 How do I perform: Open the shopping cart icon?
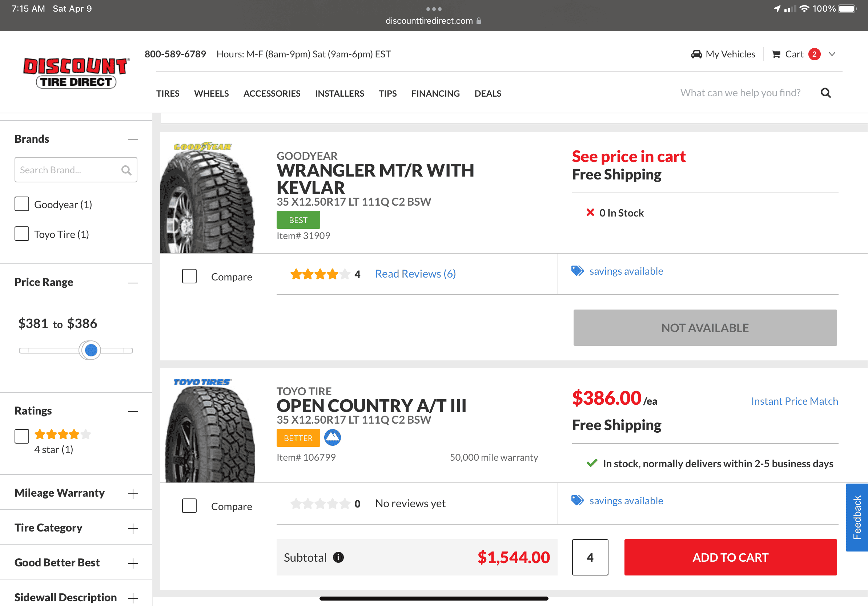[x=776, y=54]
